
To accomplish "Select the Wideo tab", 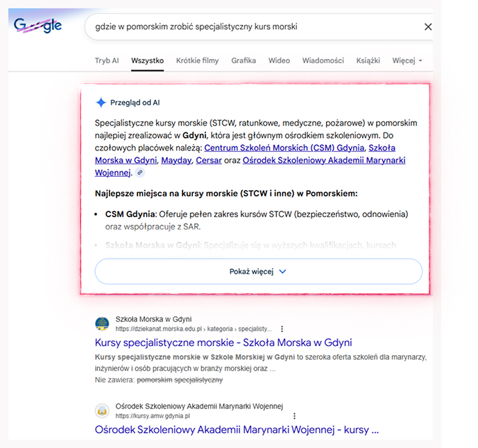I will pyautogui.click(x=279, y=61).
